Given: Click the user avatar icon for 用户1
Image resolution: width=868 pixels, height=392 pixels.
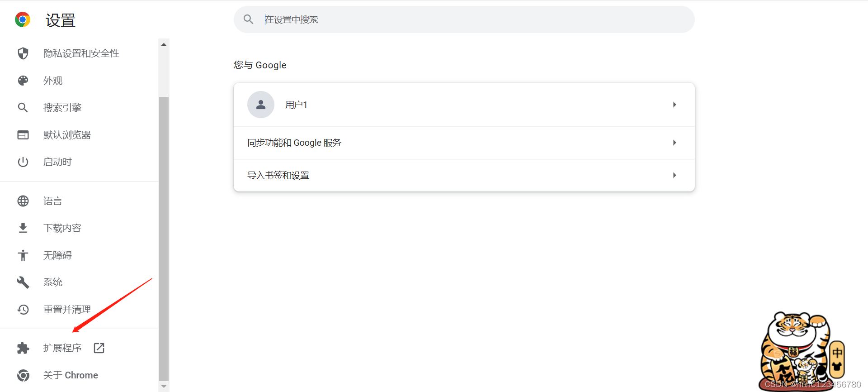Looking at the screenshot, I should (261, 105).
